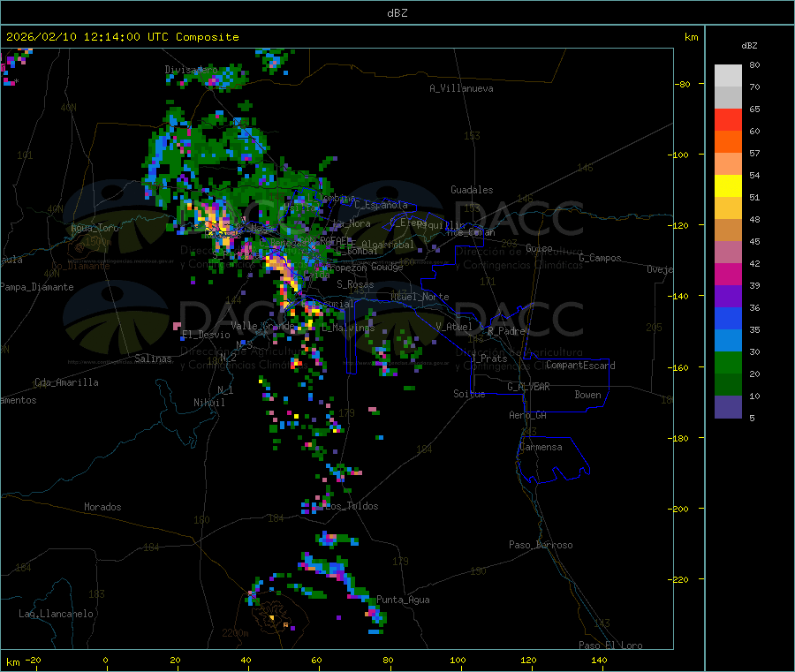The image size is (795, 672).
Task: Pick the purple 36-39 dBZ legend swatch
Action: (728, 297)
